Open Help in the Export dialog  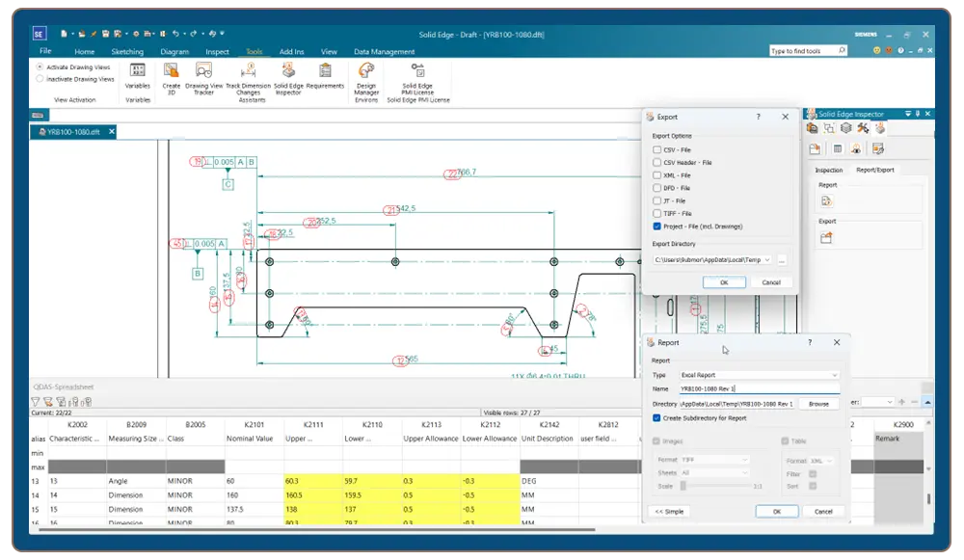pyautogui.click(x=758, y=117)
